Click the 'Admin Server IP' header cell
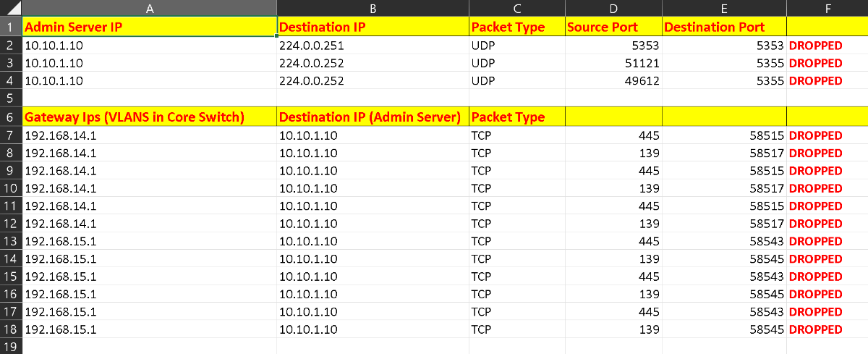Screen dimensions: 868x354 coord(150,28)
